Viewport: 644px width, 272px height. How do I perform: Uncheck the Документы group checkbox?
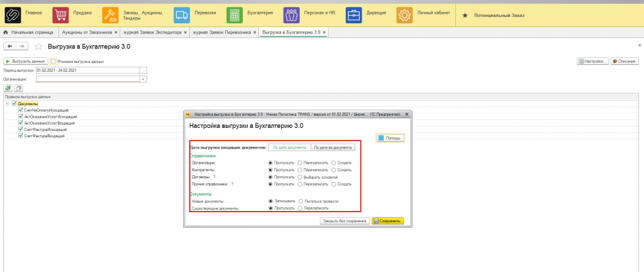tap(14, 103)
